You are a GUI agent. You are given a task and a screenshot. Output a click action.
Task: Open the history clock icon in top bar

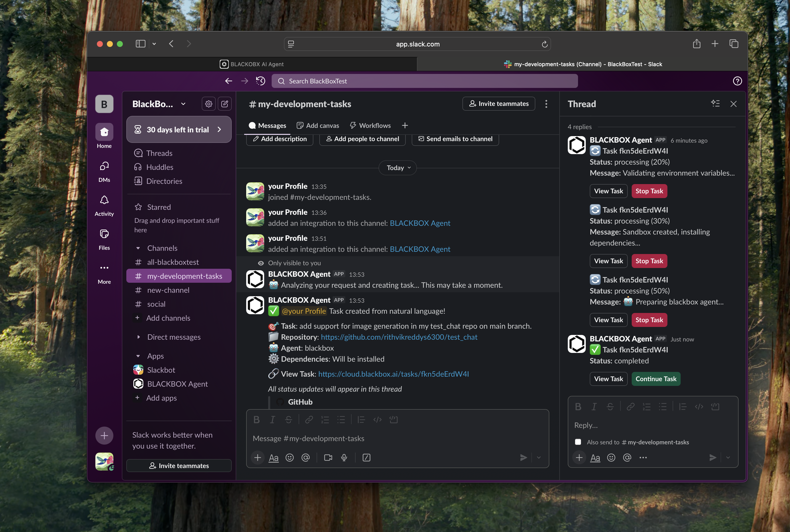260,81
